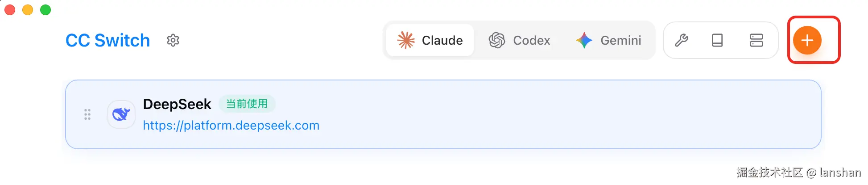Click the wrench tools icon

tap(682, 41)
